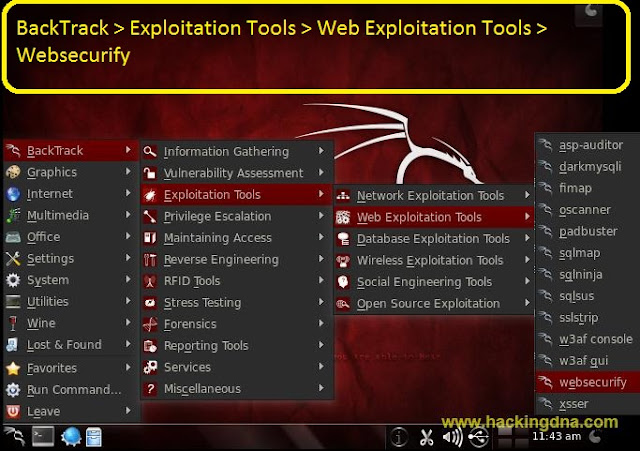Click the Information Gathering magnifier icon

tap(150, 151)
